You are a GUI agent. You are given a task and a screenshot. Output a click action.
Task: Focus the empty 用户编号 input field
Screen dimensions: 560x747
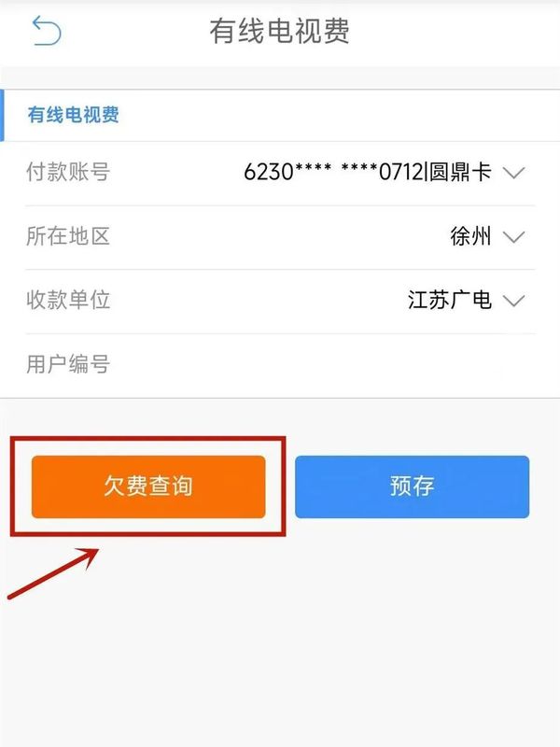324,365
